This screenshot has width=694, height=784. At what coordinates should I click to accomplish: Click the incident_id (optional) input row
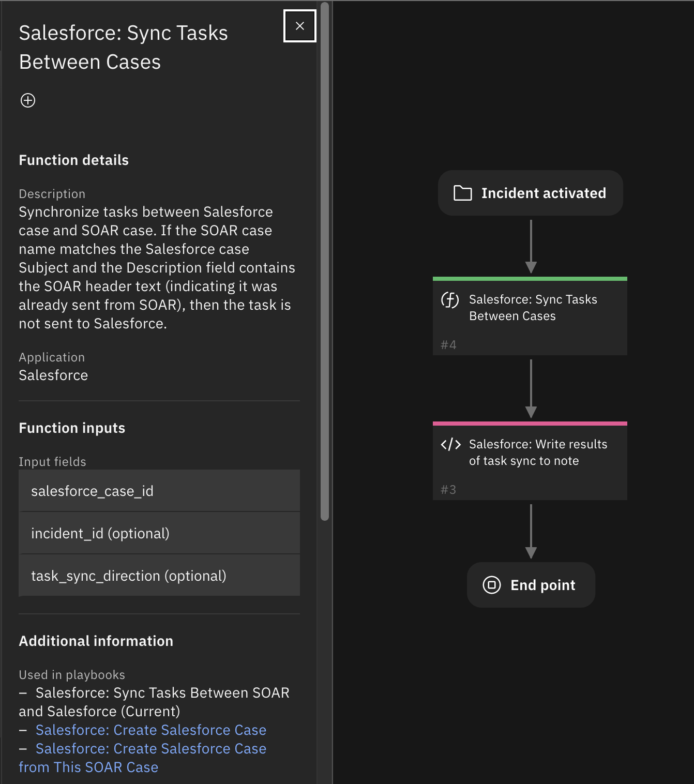tap(159, 533)
